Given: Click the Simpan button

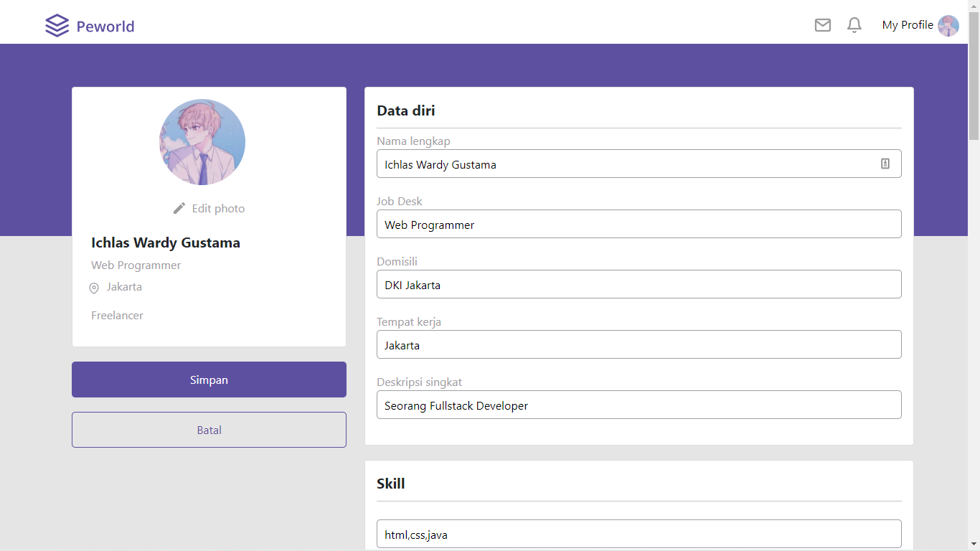Looking at the screenshot, I should (x=209, y=380).
